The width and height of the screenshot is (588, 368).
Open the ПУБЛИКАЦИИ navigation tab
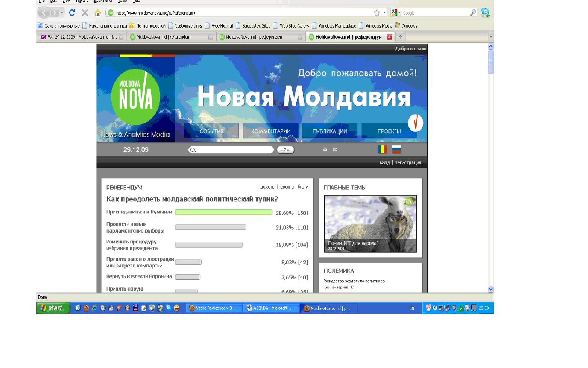pyautogui.click(x=329, y=131)
